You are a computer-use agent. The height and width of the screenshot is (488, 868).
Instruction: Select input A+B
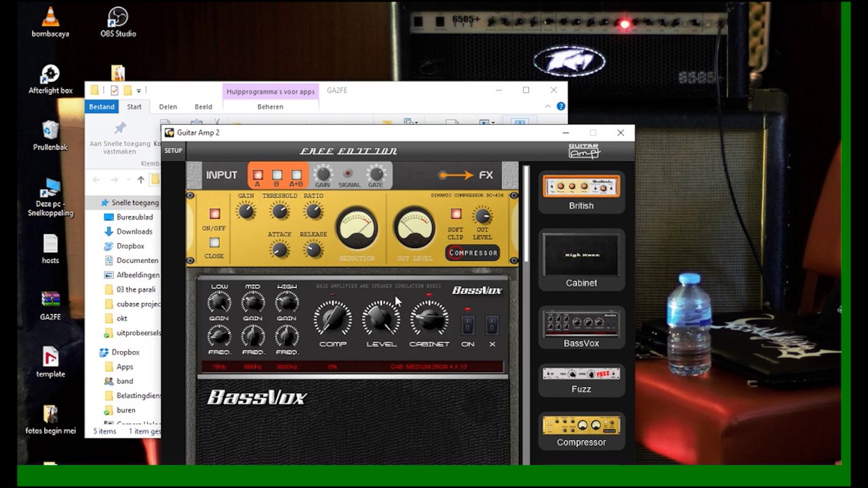(296, 175)
